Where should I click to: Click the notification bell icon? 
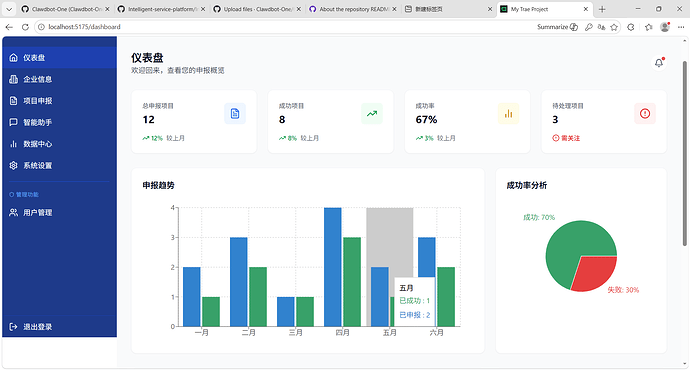[659, 63]
